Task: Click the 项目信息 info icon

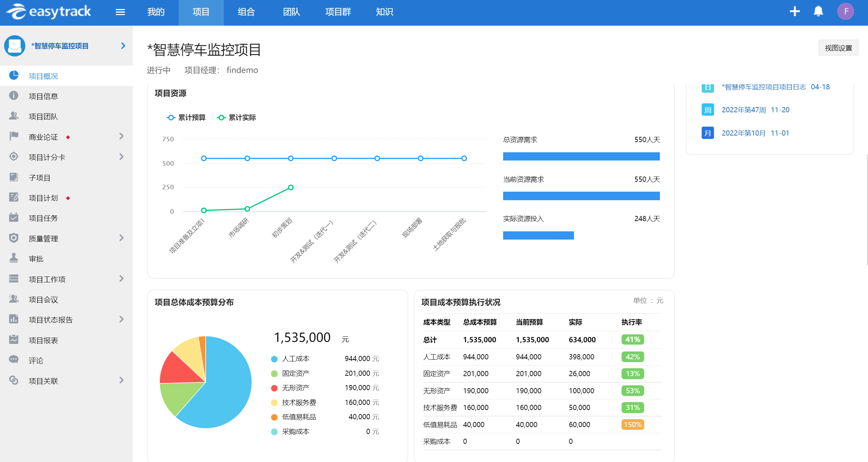Action: 14,96
